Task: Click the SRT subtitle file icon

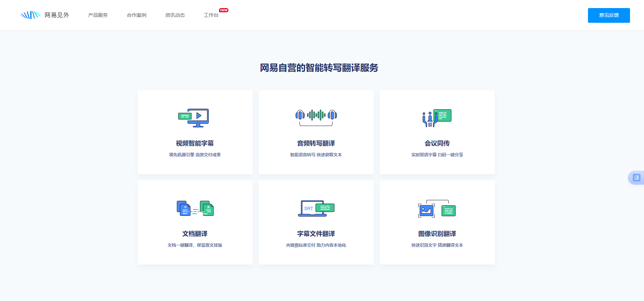Action: click(x=316, y=208)
